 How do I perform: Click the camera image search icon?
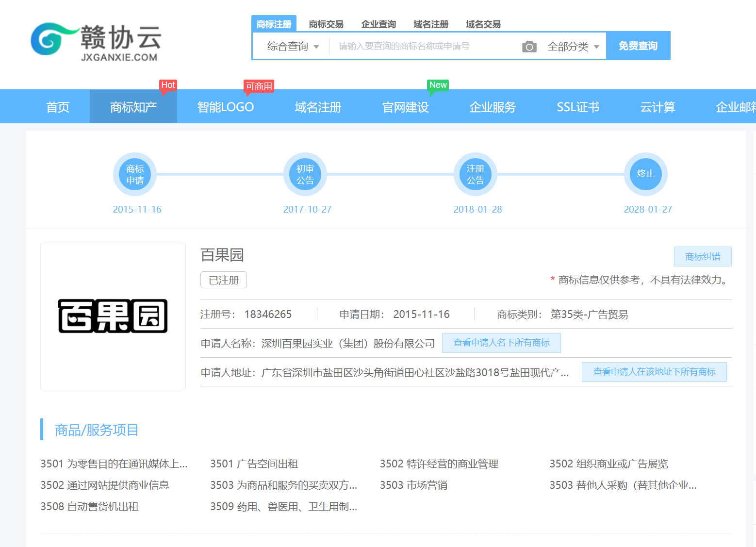tap(529, 47)
